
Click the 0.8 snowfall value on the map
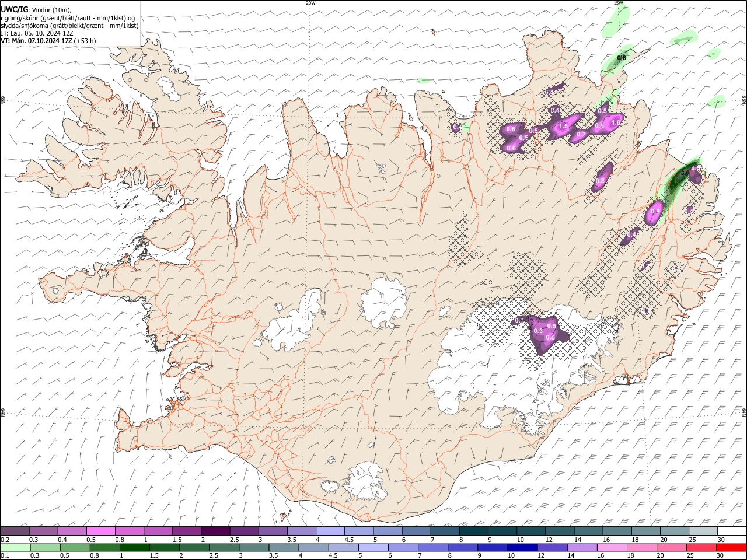[599, 181]
